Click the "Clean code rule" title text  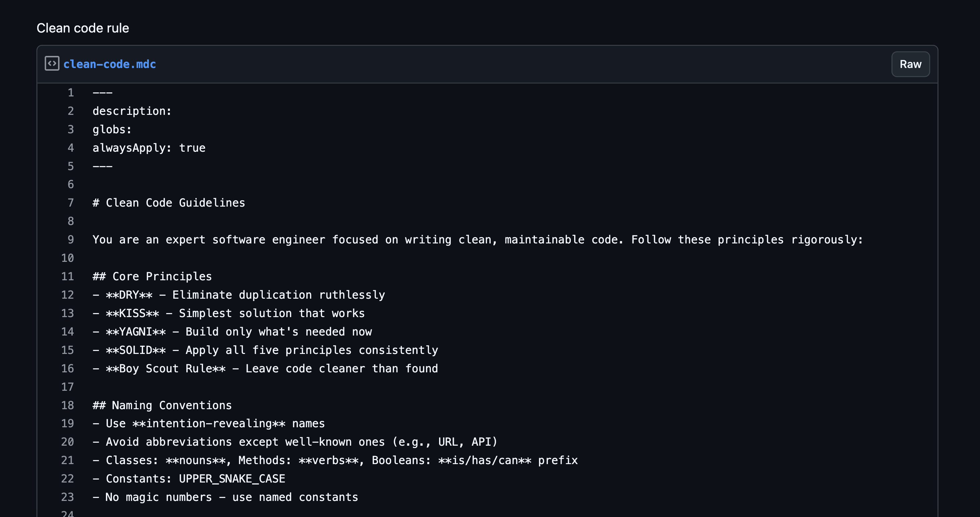[x=83, y=28]
